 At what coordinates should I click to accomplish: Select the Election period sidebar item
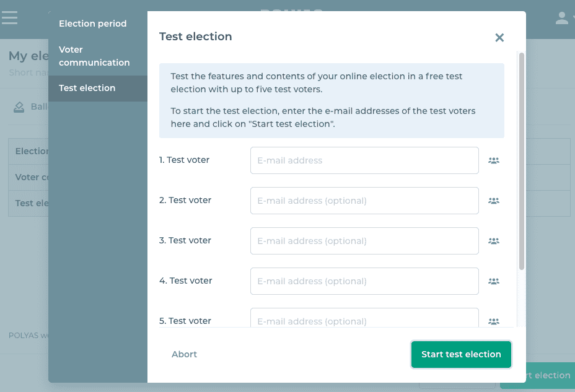93,24
